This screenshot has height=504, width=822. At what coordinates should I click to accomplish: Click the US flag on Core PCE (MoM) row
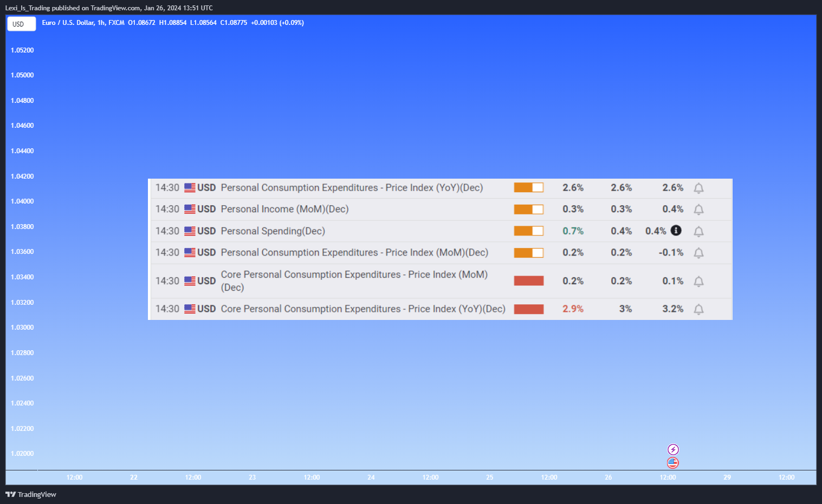[x=190, y=281]
